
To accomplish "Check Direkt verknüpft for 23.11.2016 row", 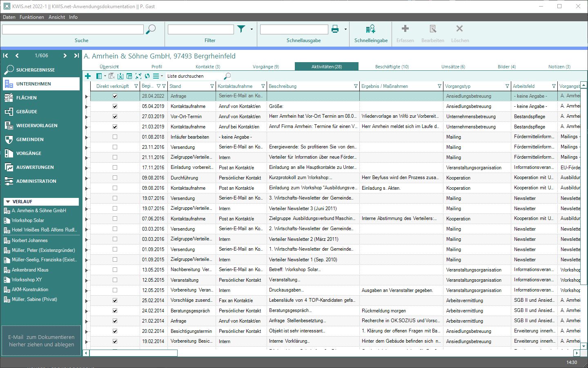I will [x=115, y=147].
